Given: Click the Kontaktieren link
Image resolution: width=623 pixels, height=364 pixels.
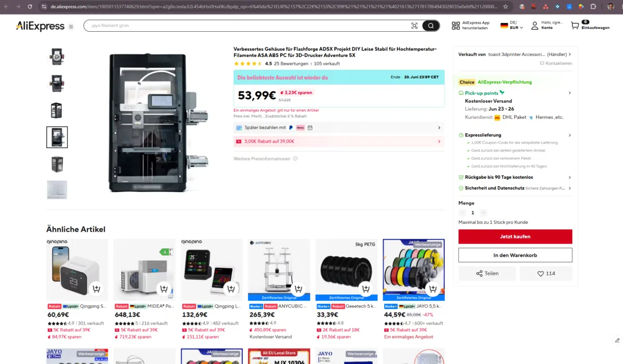Looking at the screenshot, I should pyautogui.click(x=559, y=63).
